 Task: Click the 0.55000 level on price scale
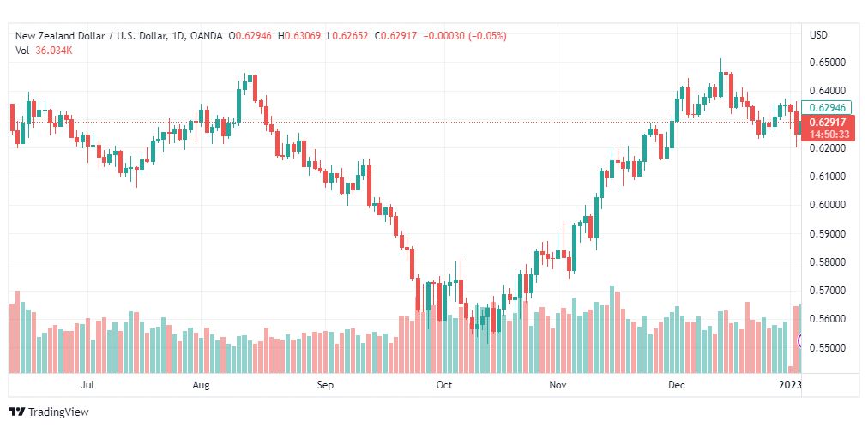(827, 348)
